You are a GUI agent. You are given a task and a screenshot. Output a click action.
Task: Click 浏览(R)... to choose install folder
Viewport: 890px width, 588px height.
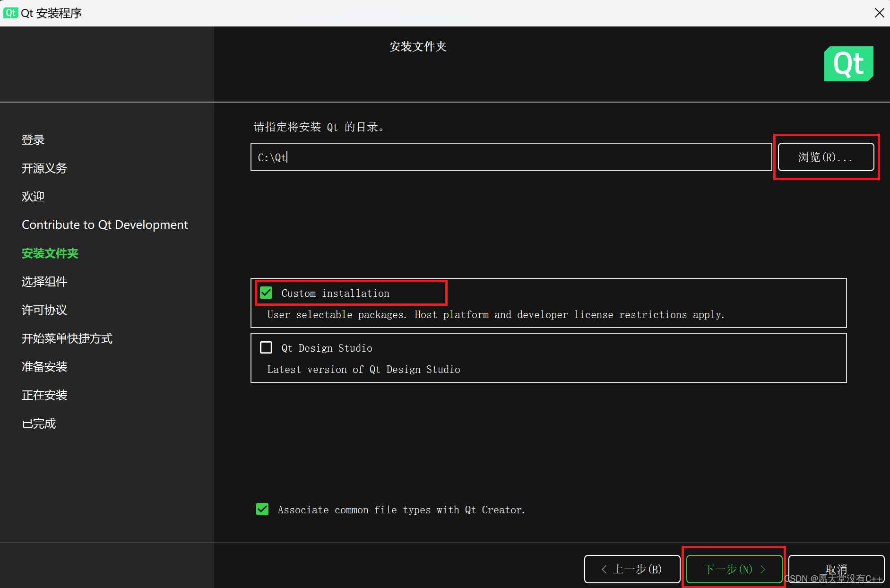[826, 157]
